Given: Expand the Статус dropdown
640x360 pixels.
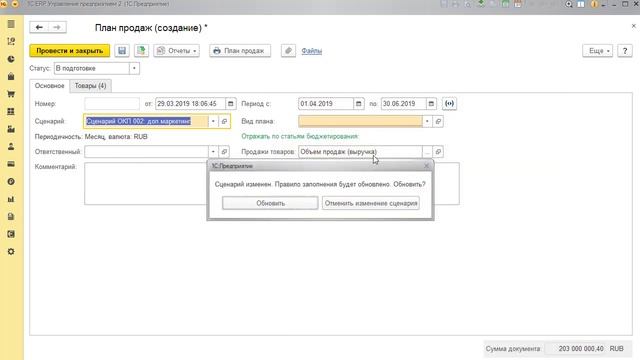Looking at the screenshot, I should (134, 68).
